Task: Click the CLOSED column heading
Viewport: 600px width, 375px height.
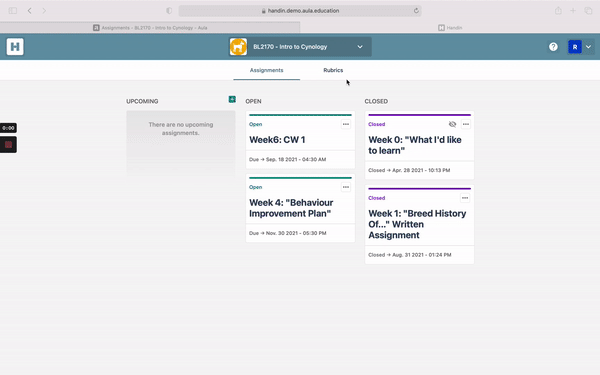Action: [x=376, y=101]
